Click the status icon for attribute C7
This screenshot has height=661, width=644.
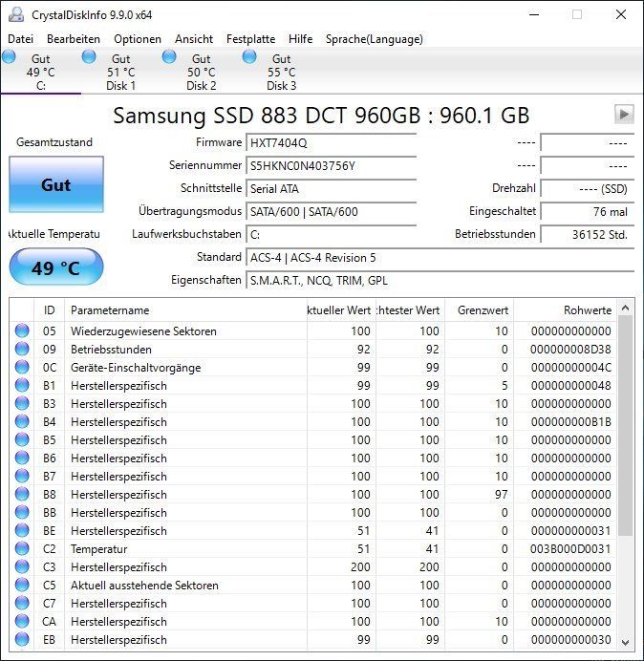coord(22,604)
